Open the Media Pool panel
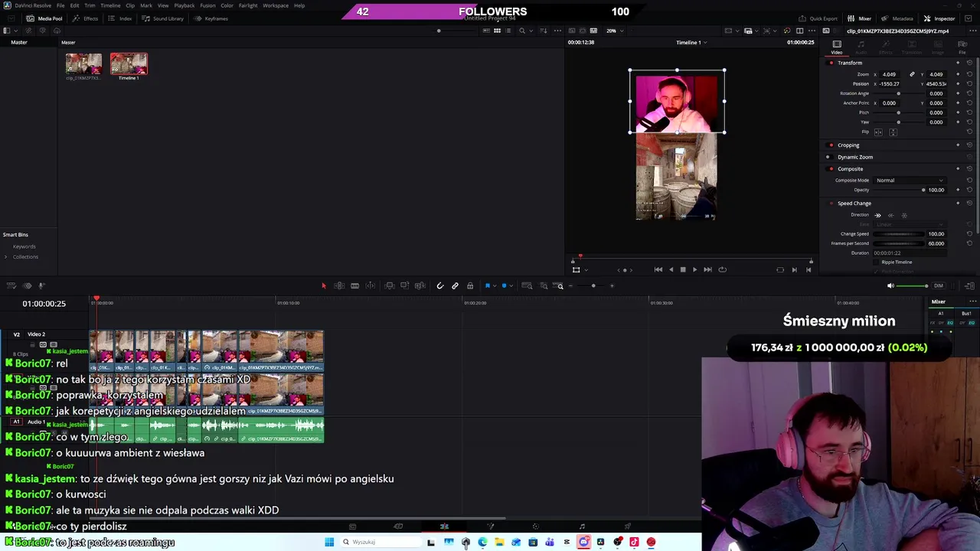980x551 pixels. 45,18
